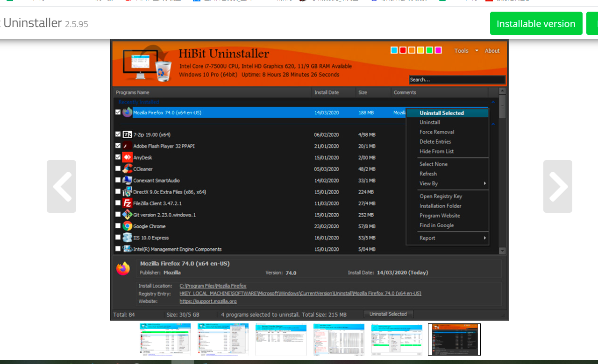Uncheck the Mozilla Firefox checkbox
Viewport: 598px width, 364px height.
(118, 112)
